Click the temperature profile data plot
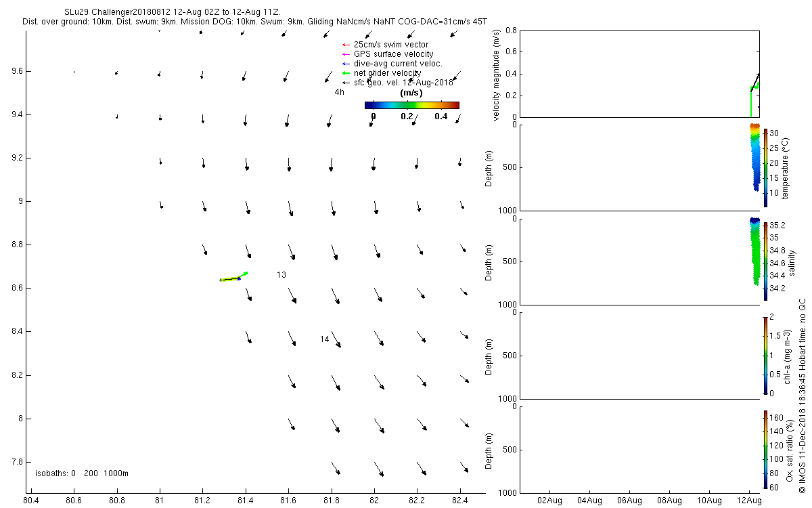Screen dimensions: 812x508 click(755, 156)
